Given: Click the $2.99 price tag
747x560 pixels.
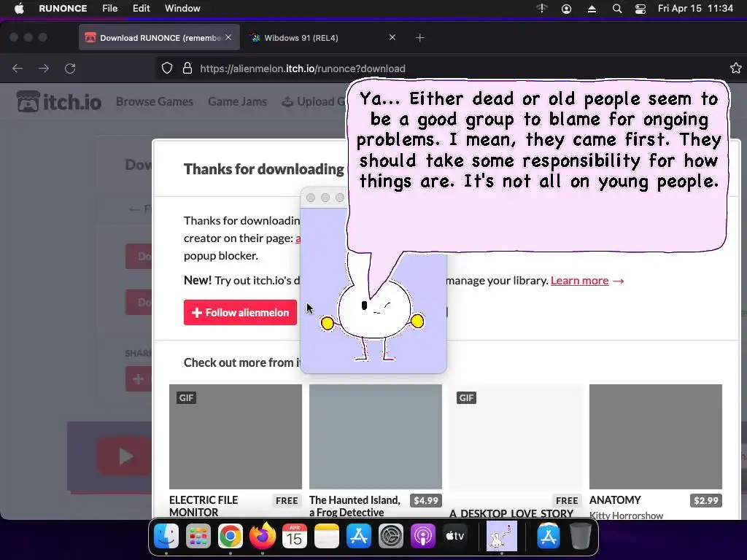Looking at the screenshot, I should coord(705,500).
